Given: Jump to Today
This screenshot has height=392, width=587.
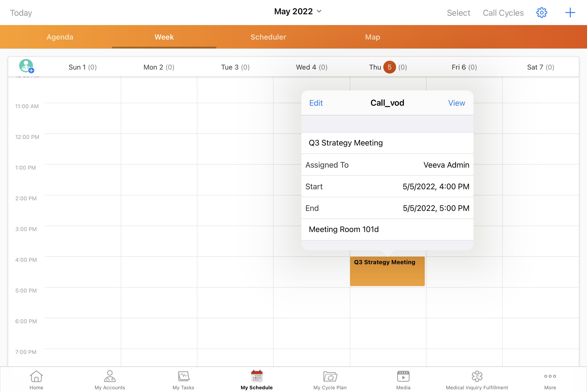Looking at the screenshot, I should tap(21, 13).
